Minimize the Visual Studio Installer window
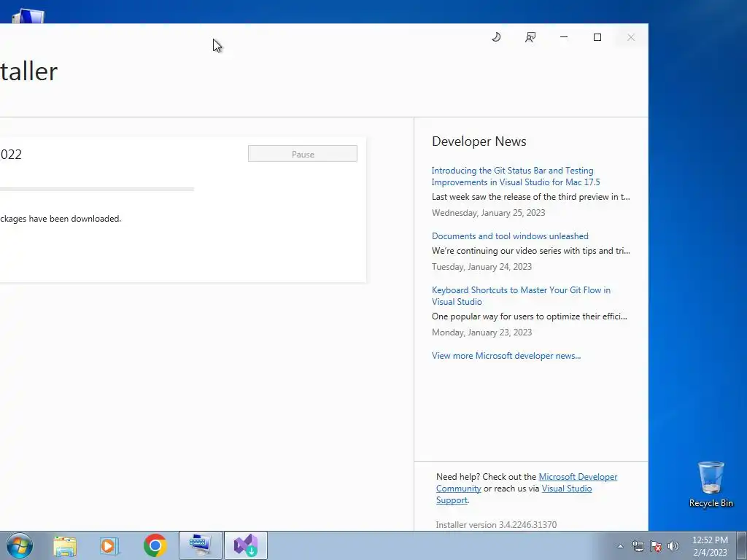The height and width of the screenshot is (560, 747). click(564, 37)
